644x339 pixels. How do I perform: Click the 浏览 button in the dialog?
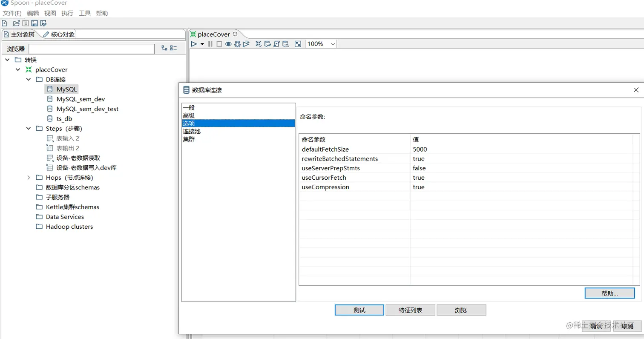pyautogui.click(x=461, y=310)
